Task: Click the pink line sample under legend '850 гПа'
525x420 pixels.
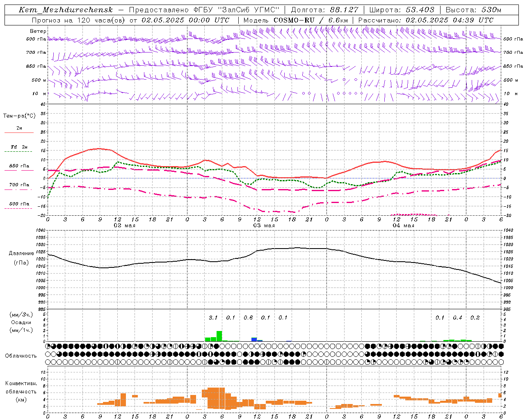Action: [x=19, y=171]
